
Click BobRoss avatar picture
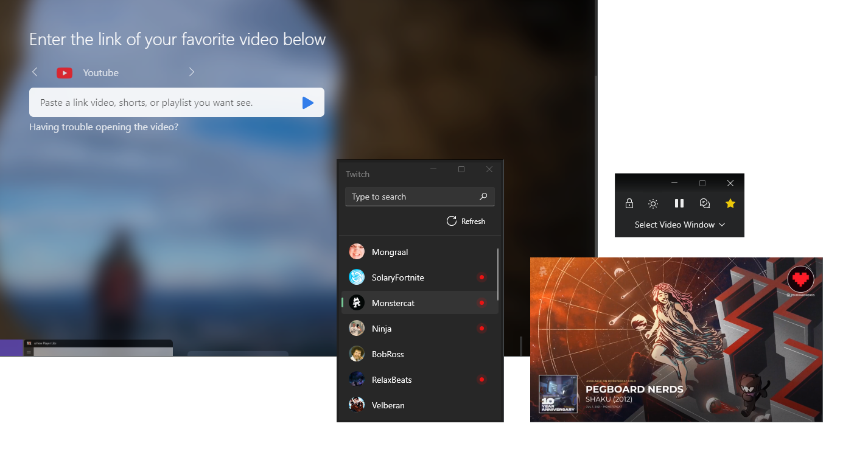[357, 354]
